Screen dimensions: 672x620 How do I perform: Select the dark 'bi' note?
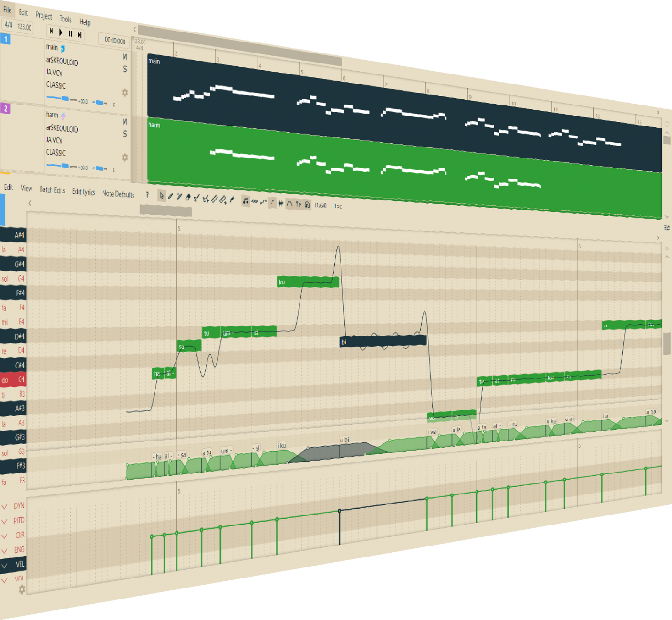[383, 341]
